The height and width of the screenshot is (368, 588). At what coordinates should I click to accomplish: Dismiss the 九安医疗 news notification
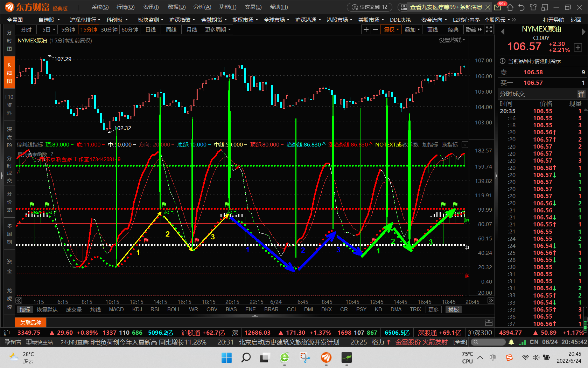[x=488, y=7]
